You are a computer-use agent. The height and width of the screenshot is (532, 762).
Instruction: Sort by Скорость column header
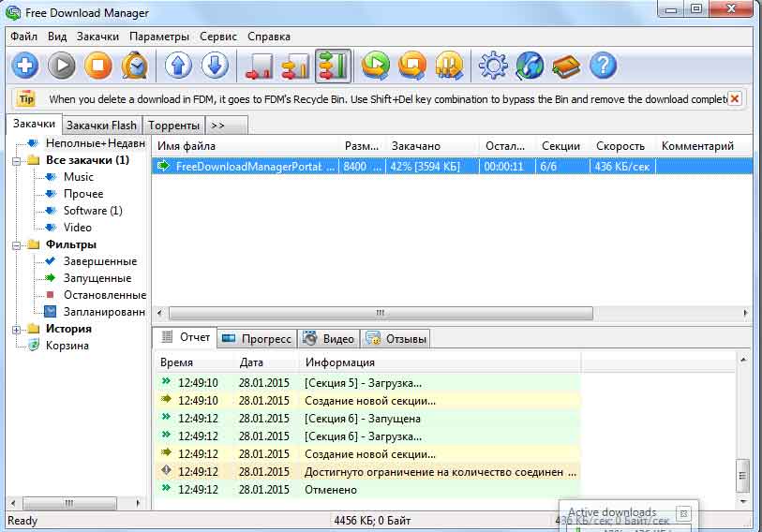click(622, 146)
